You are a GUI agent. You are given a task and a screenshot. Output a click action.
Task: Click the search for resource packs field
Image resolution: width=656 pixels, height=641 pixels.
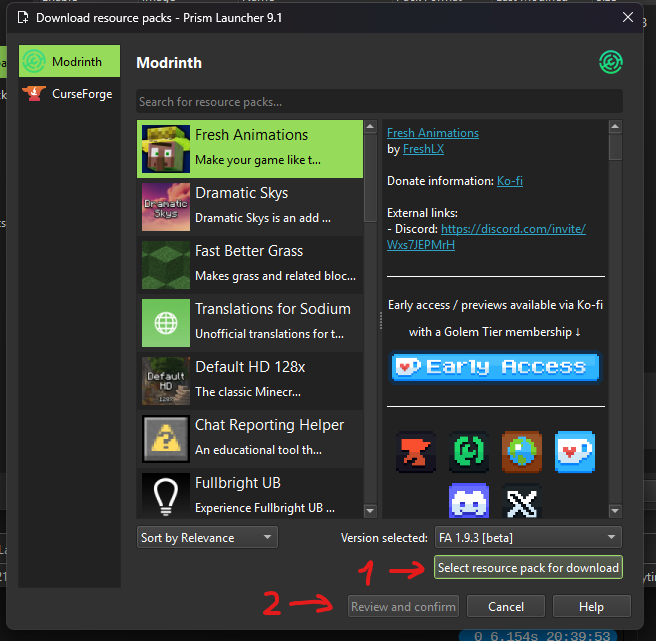point(379,102)
